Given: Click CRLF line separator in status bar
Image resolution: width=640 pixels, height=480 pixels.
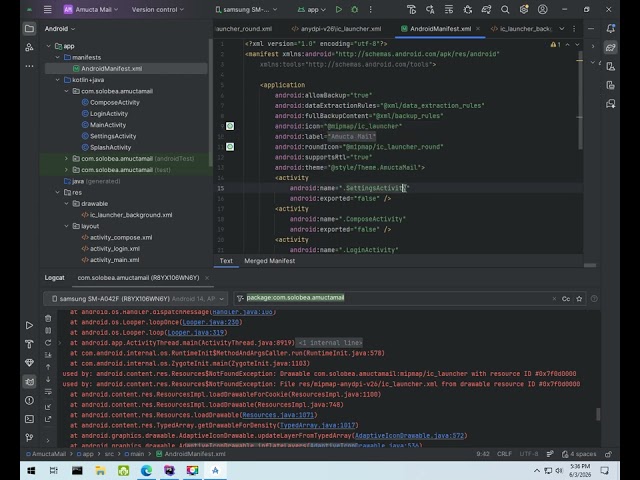Looking at the screenshot, I should [x=504, y=454].
